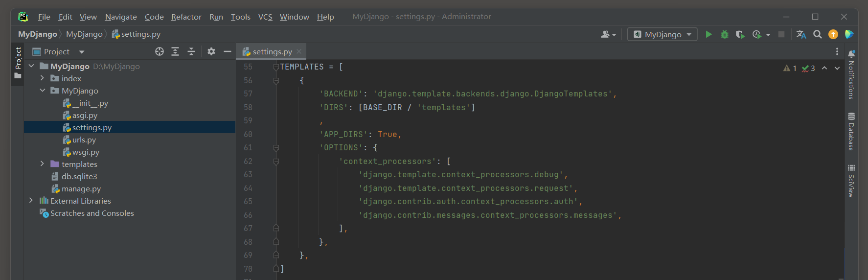Open the View menu
868x280 pixels.
[x=88, y=17]
